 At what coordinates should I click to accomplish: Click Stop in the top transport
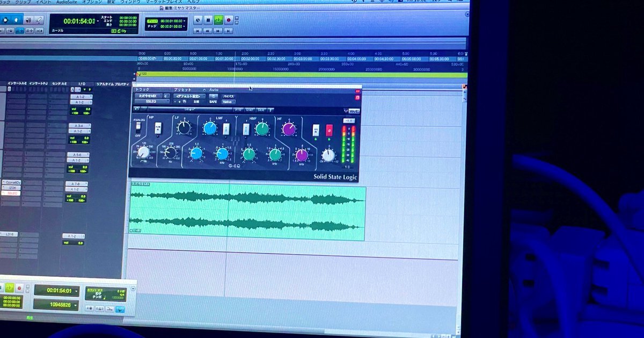coord(208,20)
